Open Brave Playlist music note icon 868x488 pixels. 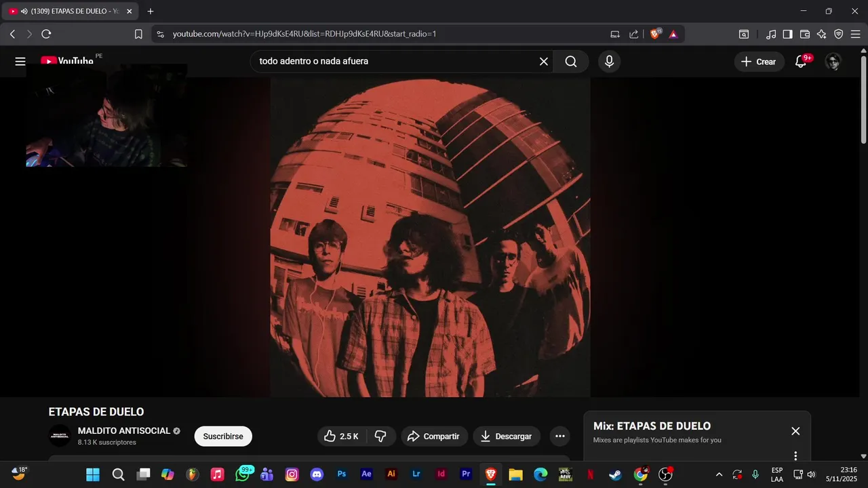771,34
